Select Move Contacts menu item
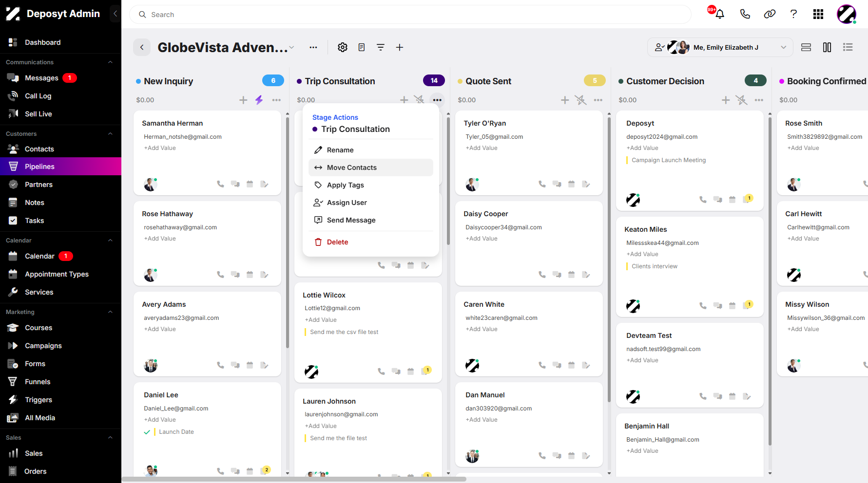Viewport: 868px width, 483px height. click(371, 167)
